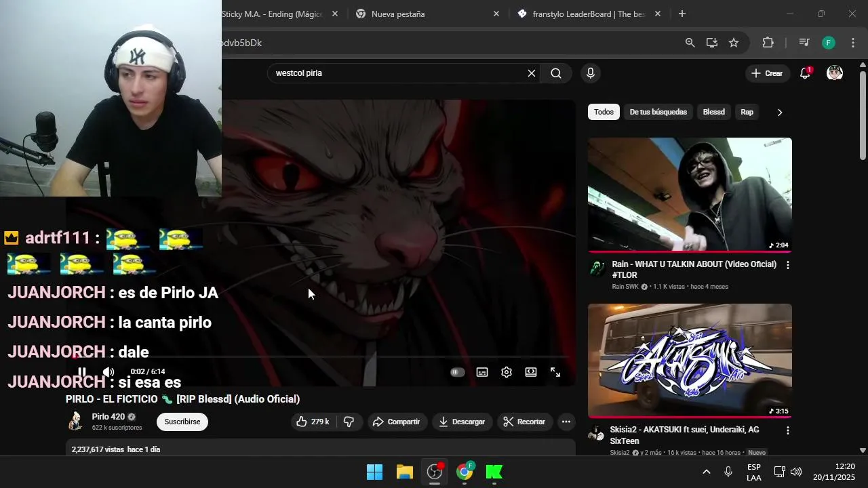
Task: Click in the YouTube search field
Action: click(x=397, y=73)
